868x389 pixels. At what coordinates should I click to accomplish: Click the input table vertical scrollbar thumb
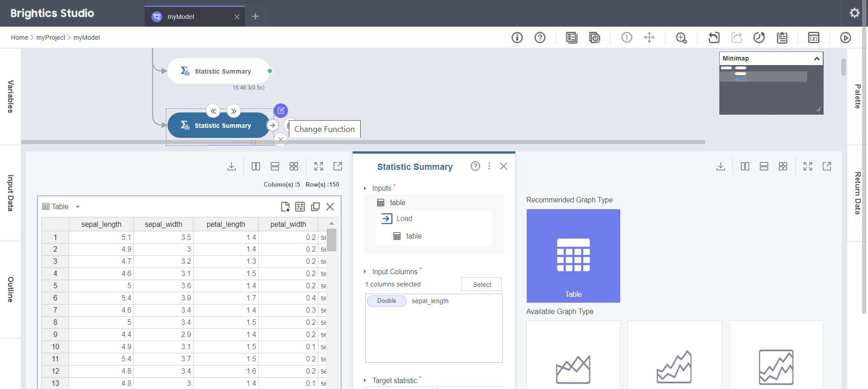(331, 240)
